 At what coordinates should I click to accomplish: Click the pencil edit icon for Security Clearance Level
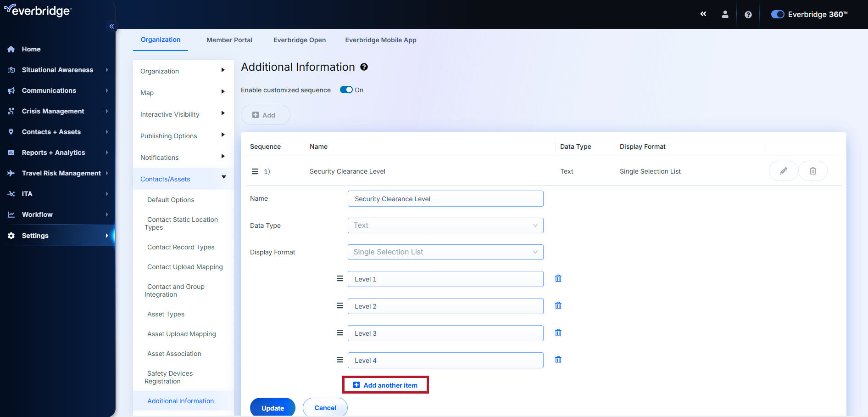point(783,171)
